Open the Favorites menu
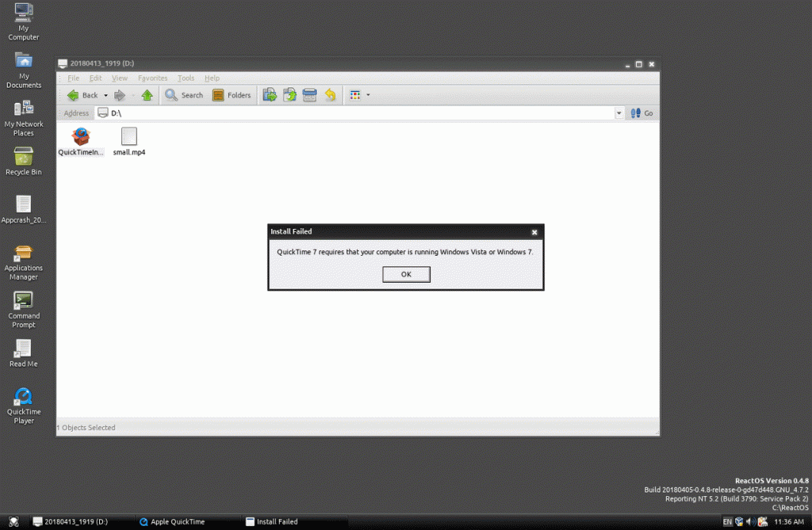 click(152, 78)
